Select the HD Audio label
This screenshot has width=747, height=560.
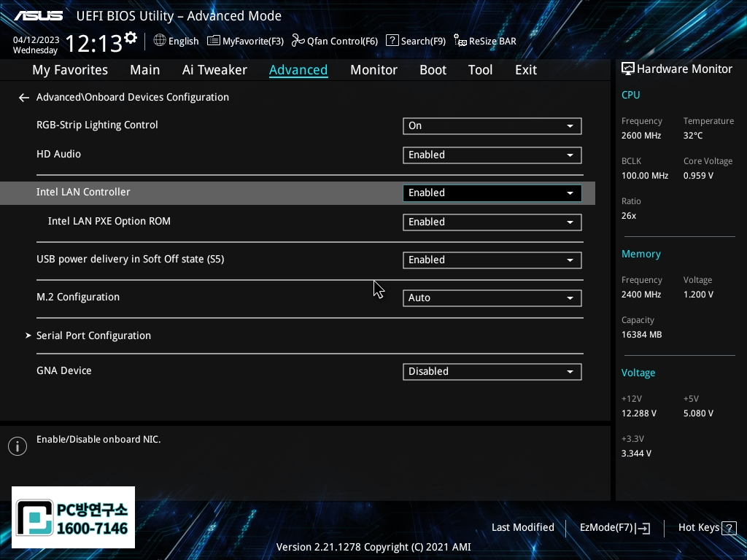[58, 154]
